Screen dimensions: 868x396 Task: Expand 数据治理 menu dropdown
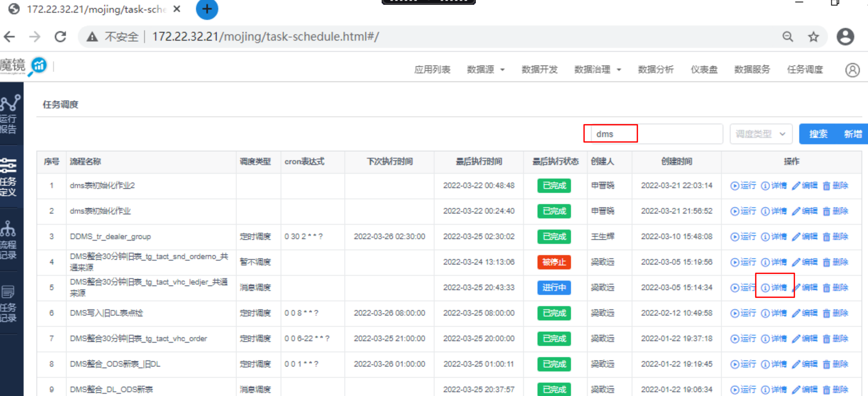pyautogui.click(x=597, y=70)
